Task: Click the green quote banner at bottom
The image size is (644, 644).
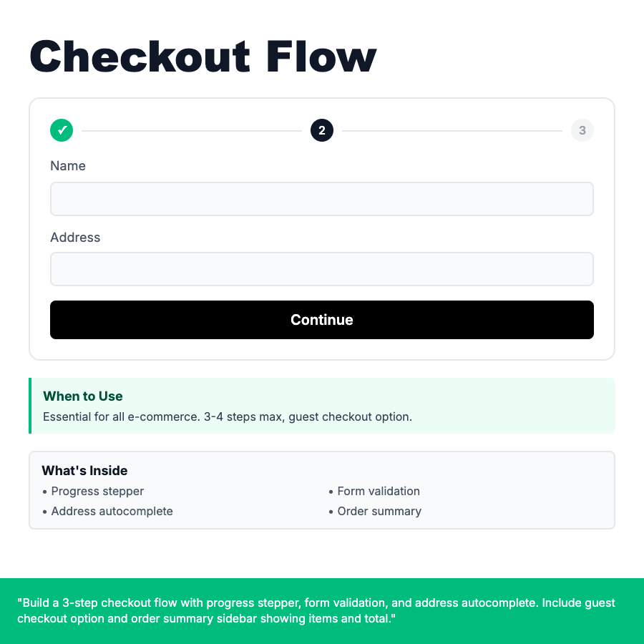Action: coord(322,610)
